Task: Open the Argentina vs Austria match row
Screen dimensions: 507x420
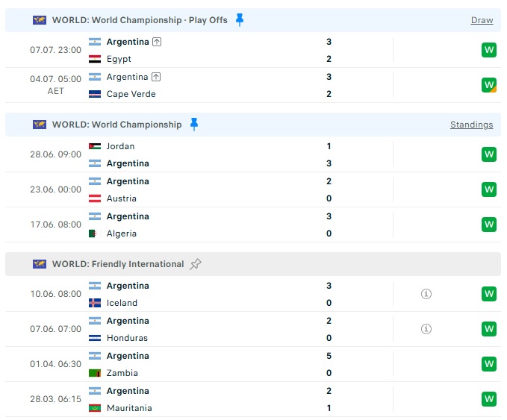Action: tap(253, 189)
